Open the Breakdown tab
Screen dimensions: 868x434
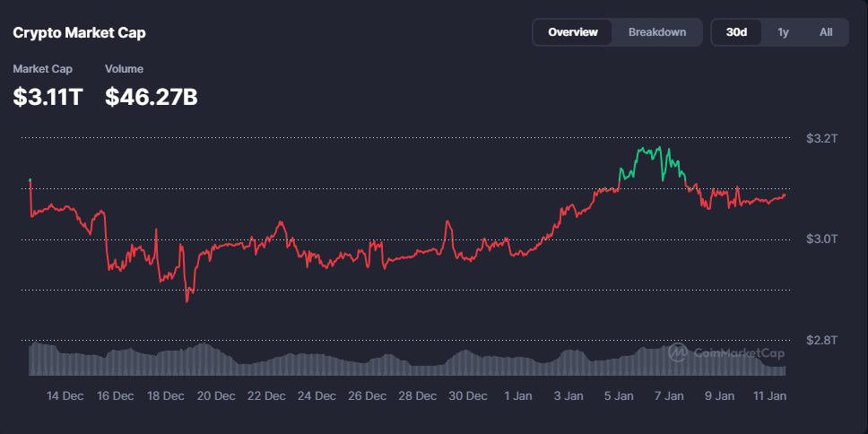(x=656, y=32)
